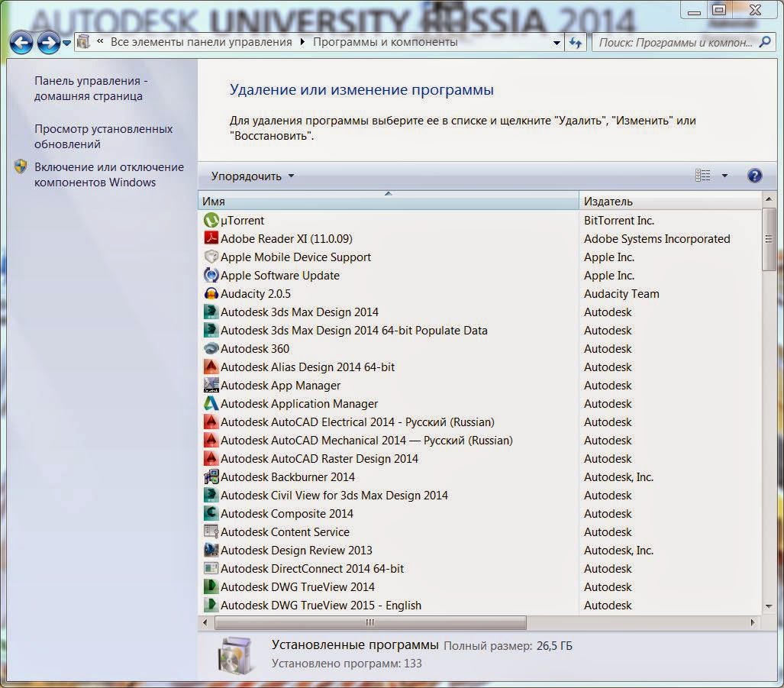Click the Audacity 2.0.5 headphones icon
The image size is (784, 688).
(211, 293)
